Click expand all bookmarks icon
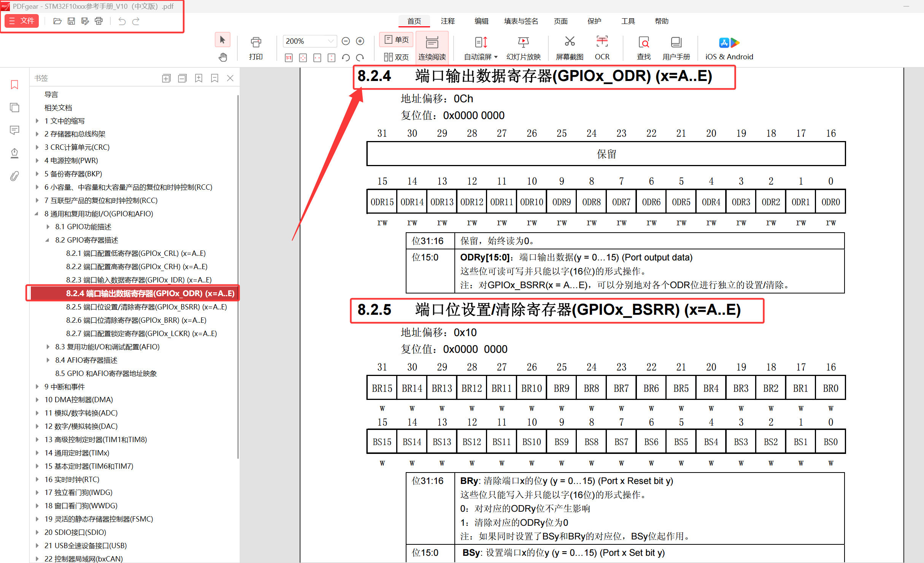This screenshot has height=563, width=924. [166, 78]
